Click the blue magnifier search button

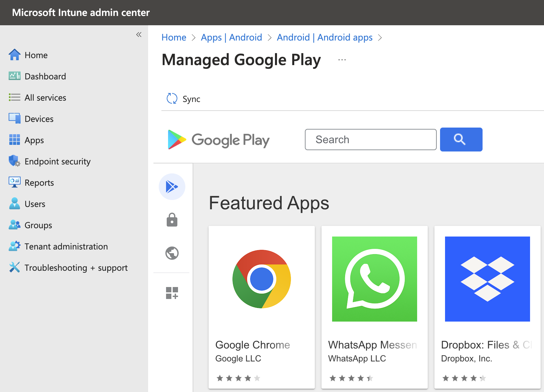(x=461, y=140)
